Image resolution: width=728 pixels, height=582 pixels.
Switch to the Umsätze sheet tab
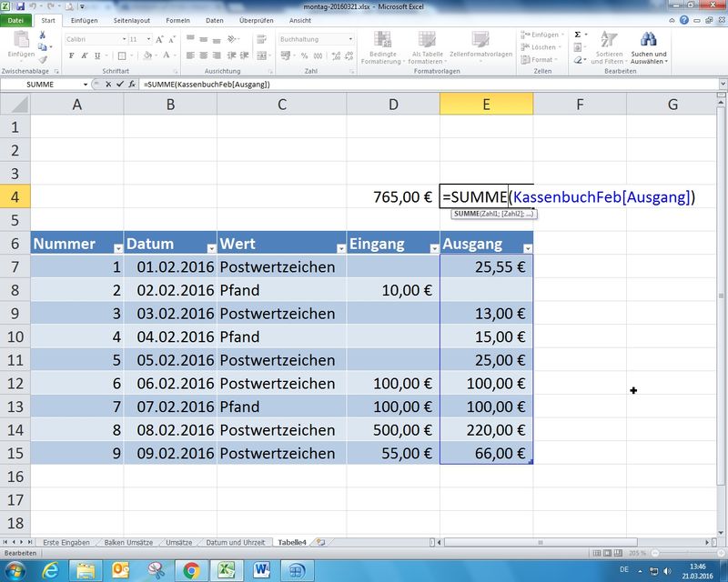click(177, 542)
